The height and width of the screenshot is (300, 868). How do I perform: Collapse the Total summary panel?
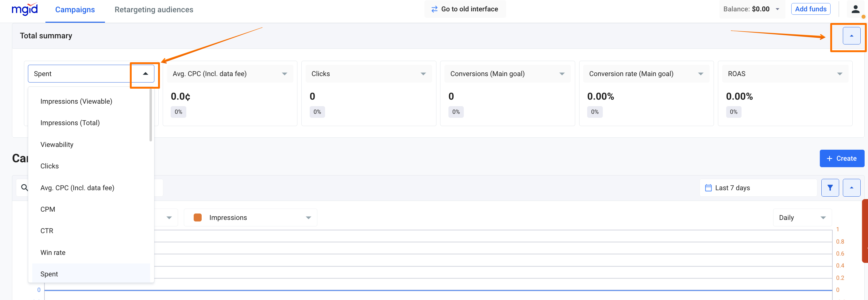pyautogui.click(x=851, y=36)
